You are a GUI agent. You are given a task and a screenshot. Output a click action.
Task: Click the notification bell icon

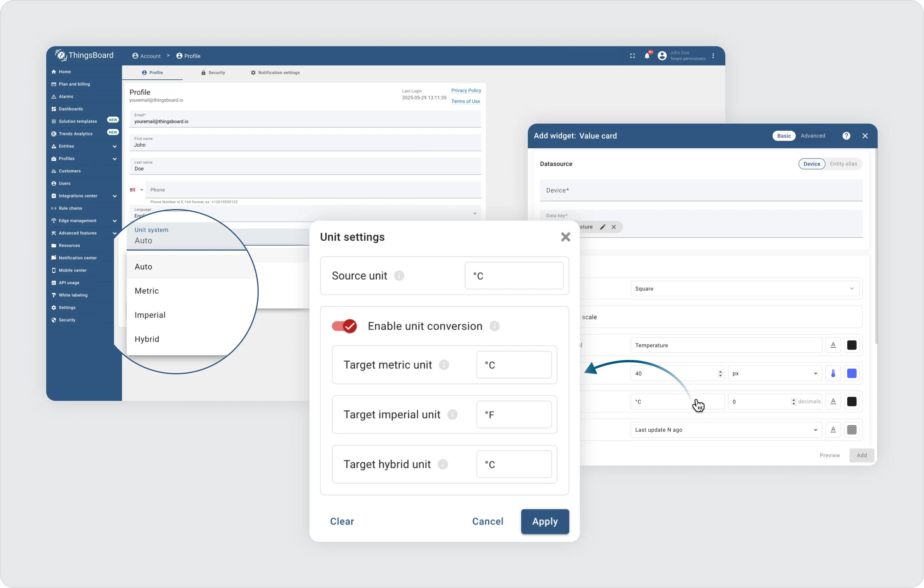point(647,56)
